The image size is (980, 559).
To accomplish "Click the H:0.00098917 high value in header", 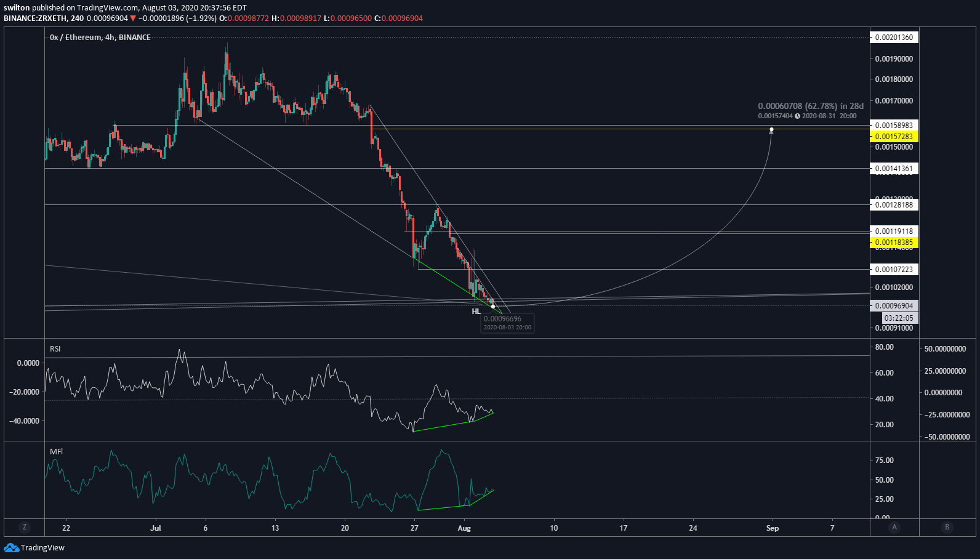I will [297, 18].
